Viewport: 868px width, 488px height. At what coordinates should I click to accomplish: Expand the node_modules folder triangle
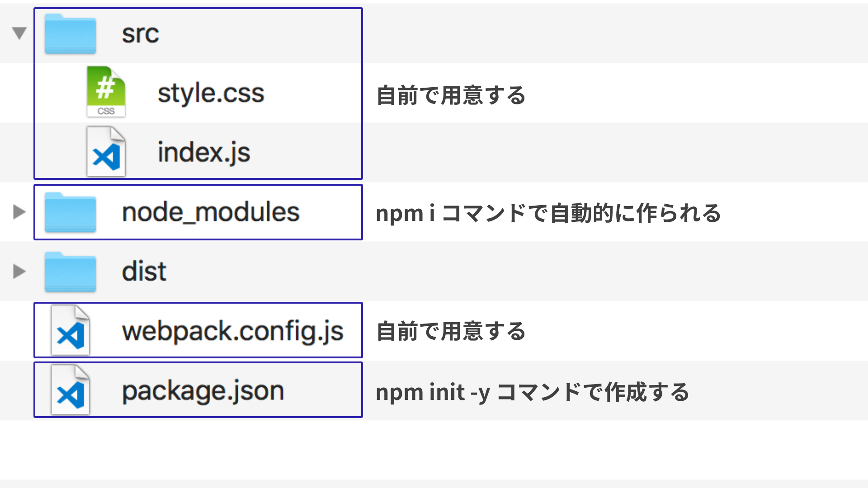pyautogui.click(x=19, y=211)
